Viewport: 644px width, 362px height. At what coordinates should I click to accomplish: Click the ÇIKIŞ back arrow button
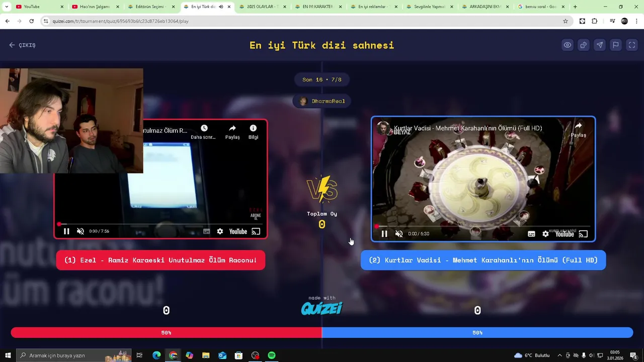[22, 45]
